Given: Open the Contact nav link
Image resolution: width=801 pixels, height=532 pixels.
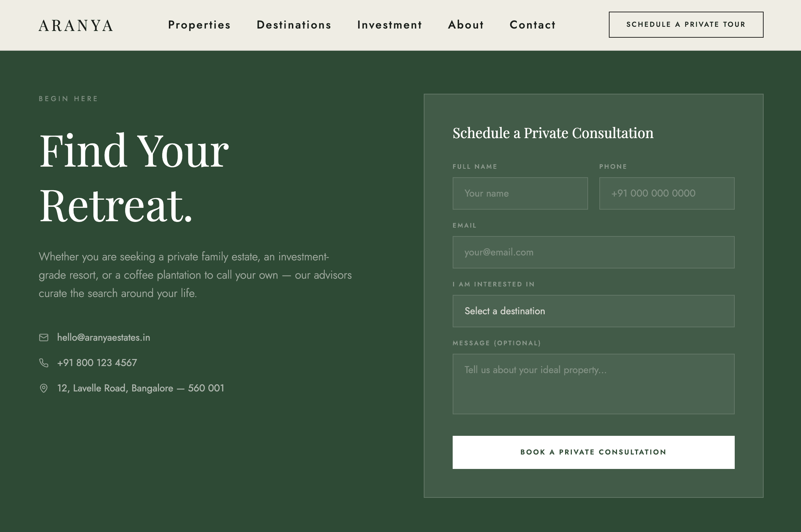Looking at the screenshot, I should coord(532,25).
